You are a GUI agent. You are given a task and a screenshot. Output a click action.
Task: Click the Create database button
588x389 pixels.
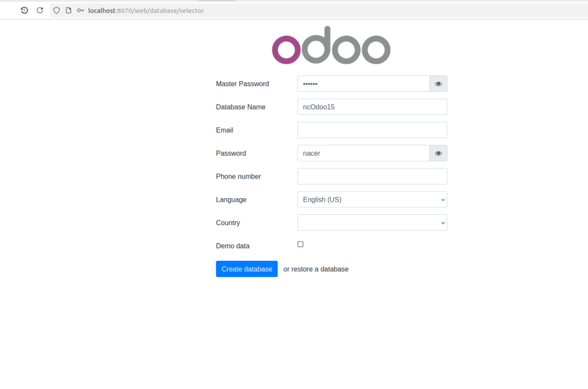[x=247, y=269]
